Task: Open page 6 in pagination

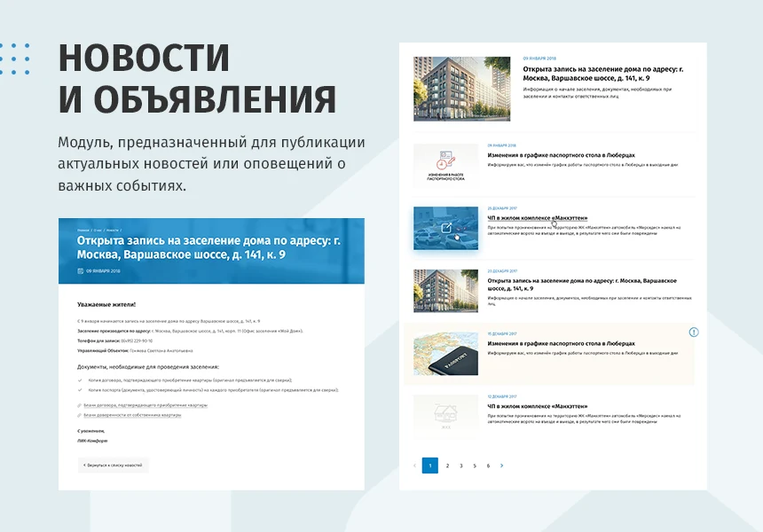Action: pyautogui.click(x=488, y=465)
